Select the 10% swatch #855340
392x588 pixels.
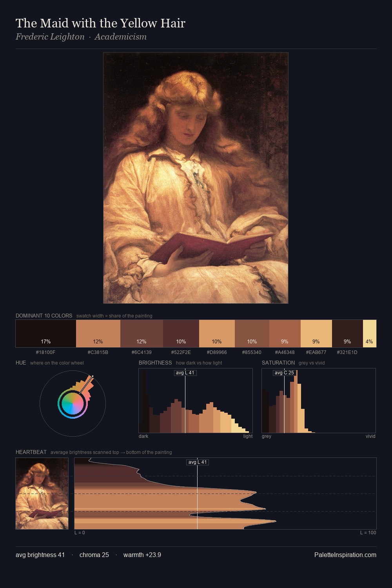252,334
